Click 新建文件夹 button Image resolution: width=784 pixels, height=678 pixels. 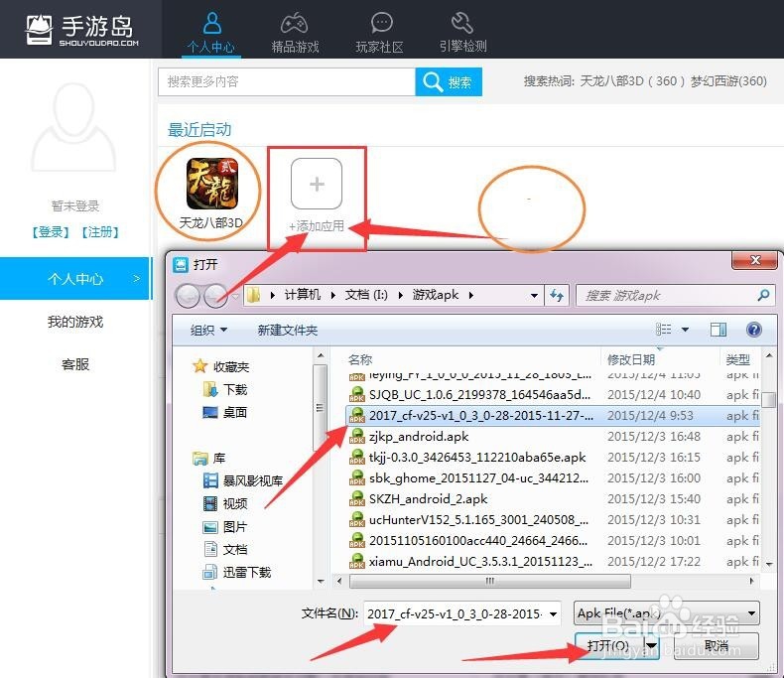pos(288,330)
